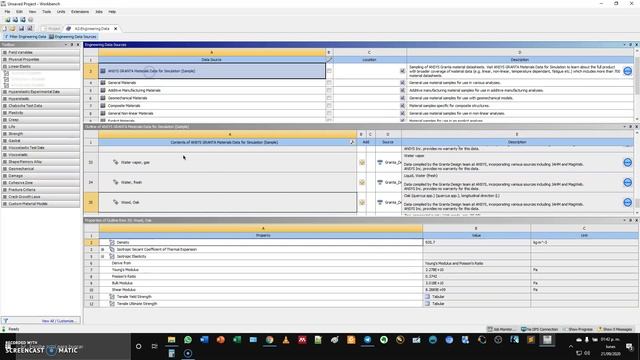Click the add icon for Water, fresh
The image size is (640, 360).
coord(362,182)
